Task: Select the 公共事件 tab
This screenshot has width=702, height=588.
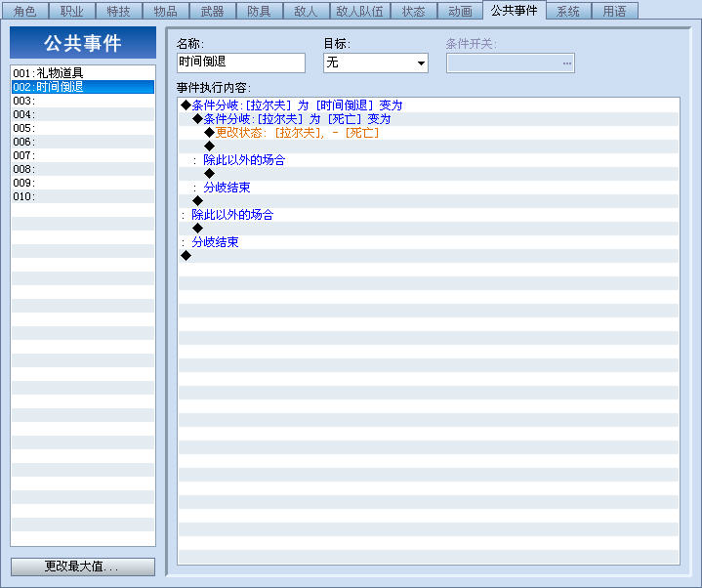Action: [514, 10]
